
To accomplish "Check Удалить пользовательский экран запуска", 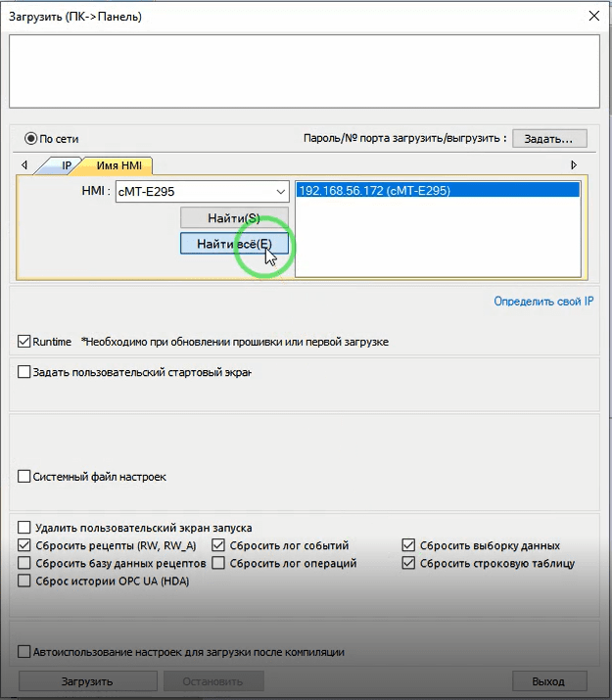I will [24, 528].
